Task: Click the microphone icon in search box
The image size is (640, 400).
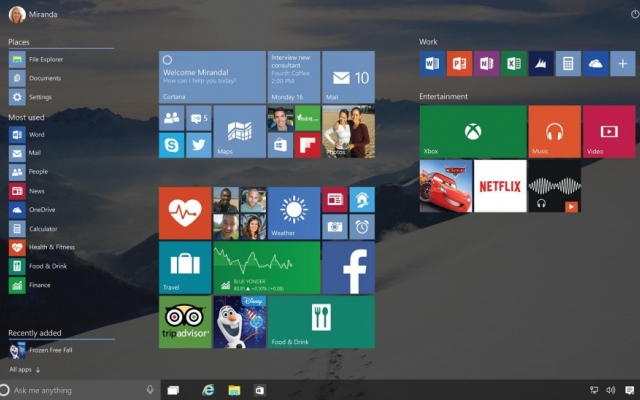Action: click(x=150, y=390)
